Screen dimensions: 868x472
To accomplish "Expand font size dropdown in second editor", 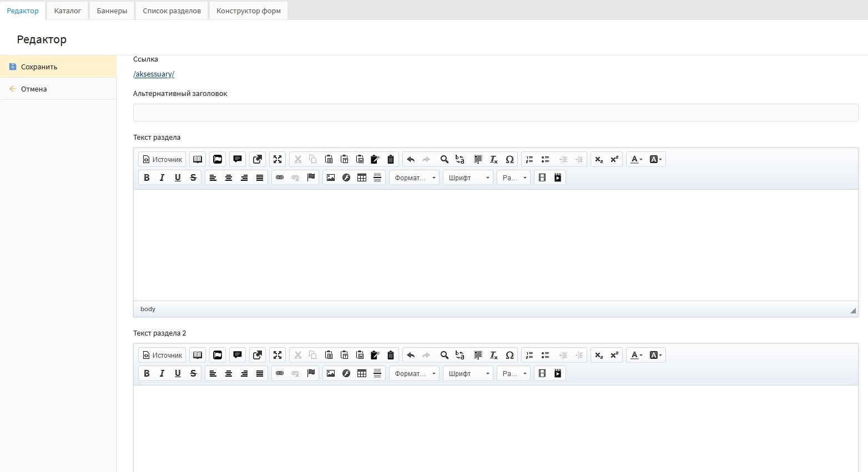I will [513, 373].
